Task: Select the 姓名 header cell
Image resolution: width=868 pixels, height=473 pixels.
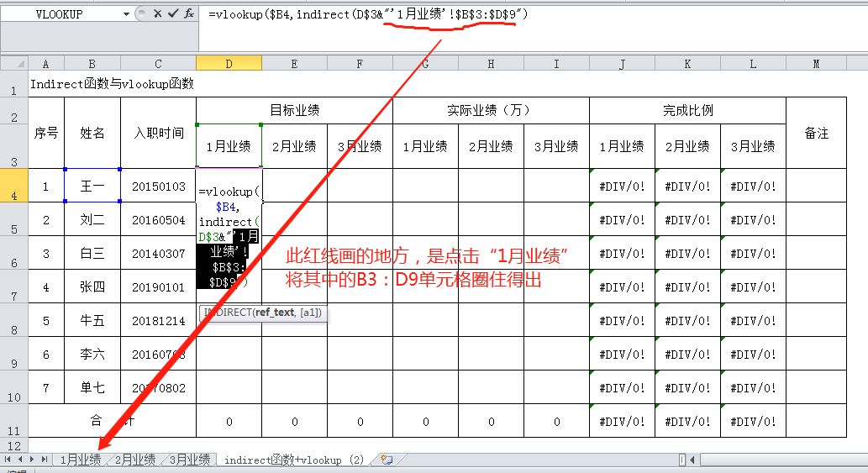Action: [92, 133]
